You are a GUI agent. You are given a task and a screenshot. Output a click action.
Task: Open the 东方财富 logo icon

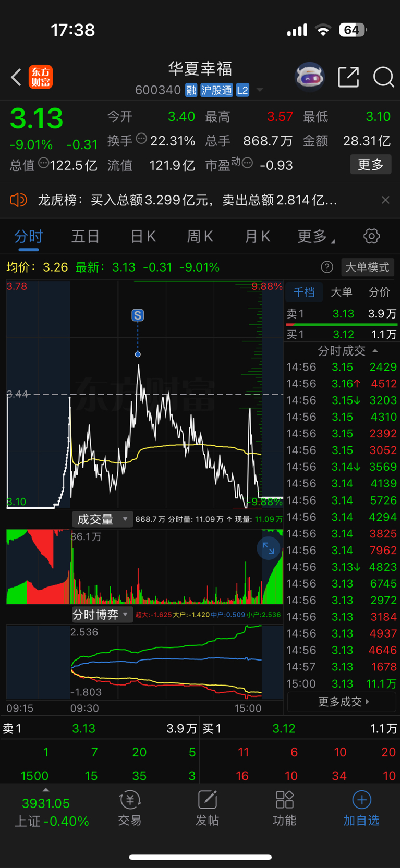[41, 77]
